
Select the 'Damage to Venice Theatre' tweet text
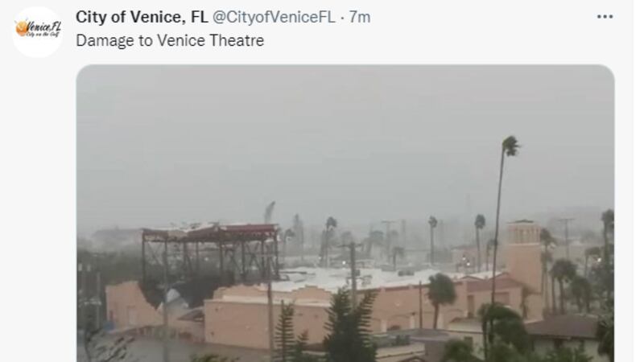click(170, 40)
